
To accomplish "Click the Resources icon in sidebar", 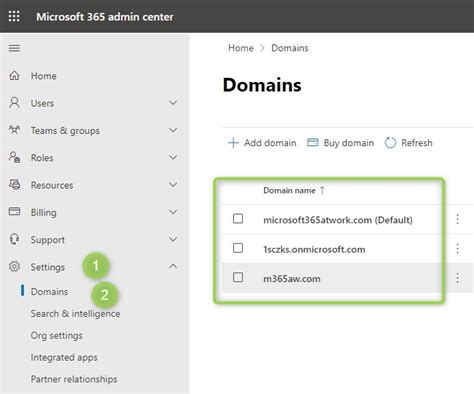I will coord(14,184).
